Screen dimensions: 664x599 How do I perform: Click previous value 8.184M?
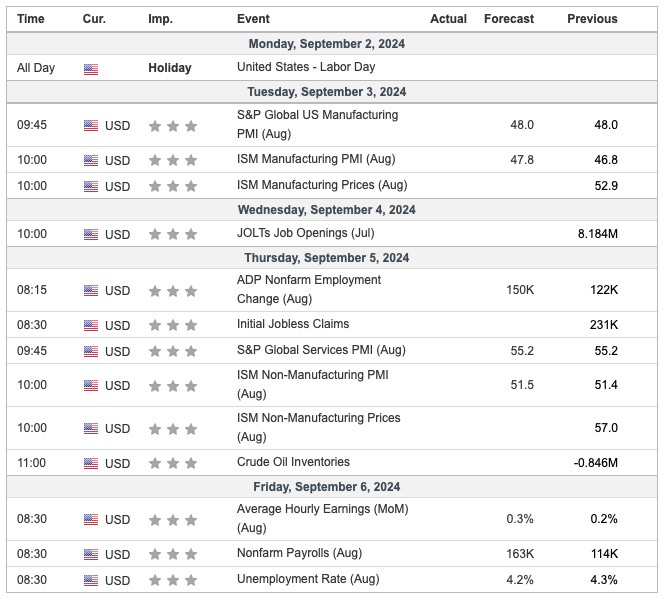click(x=598, y=234)
